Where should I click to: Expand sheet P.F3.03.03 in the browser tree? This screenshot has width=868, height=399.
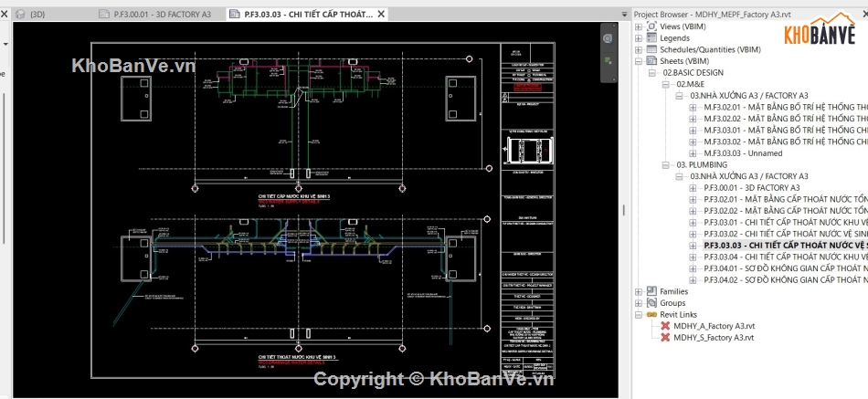pyautogui.click(x=693, y=246)
